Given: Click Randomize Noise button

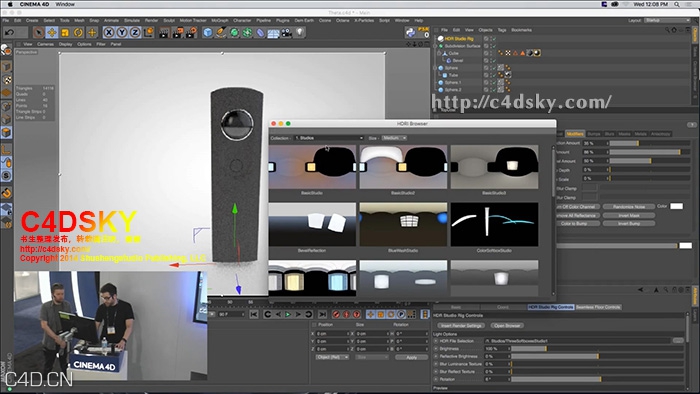Looking at the screenshot, I should 629,207.
